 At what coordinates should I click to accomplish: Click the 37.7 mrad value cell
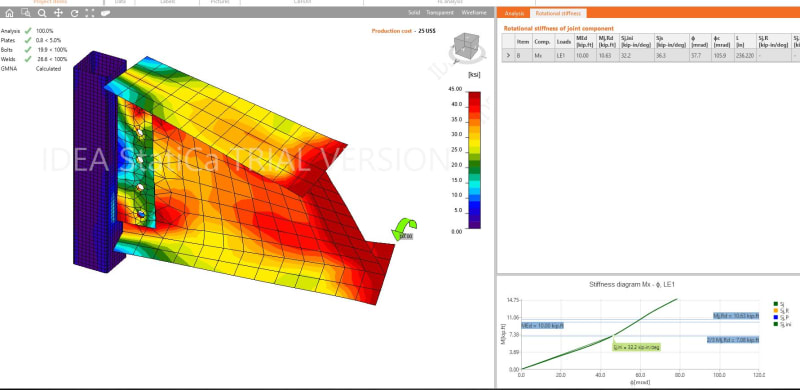[700, 55]
